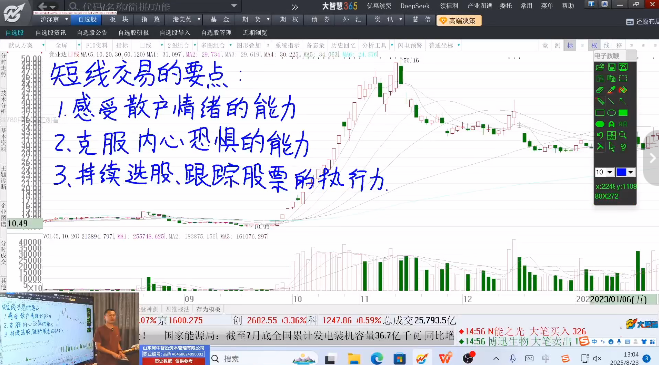This screenshot has height=365, width=659.
Task: Open the DeepSeek menu in title bar
Action: (415, 6)
